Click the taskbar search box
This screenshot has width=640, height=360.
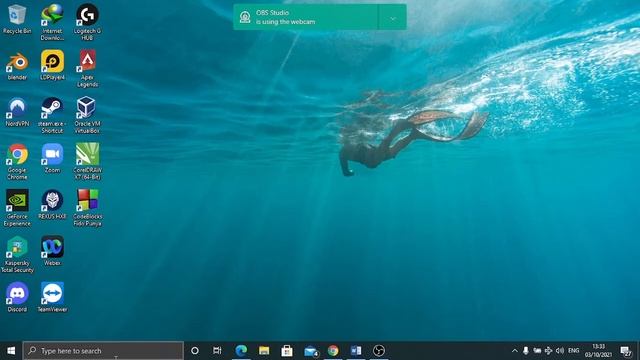pyautogui.click(x=103, y=351)
